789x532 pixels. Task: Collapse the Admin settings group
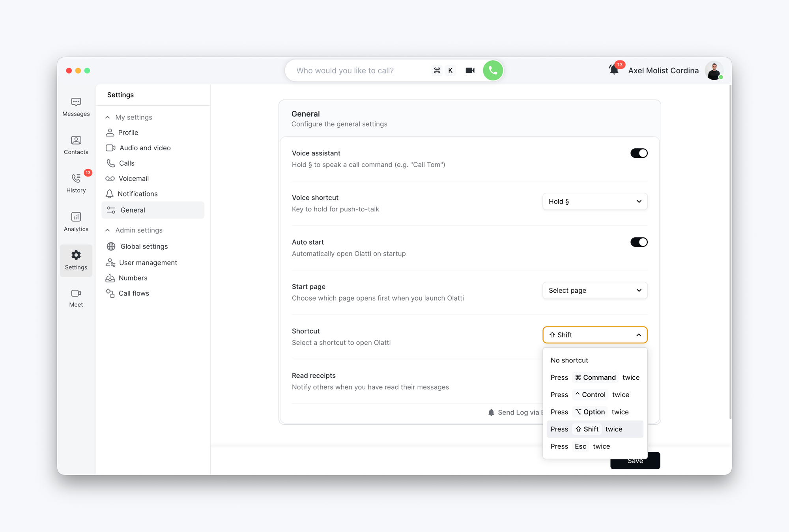pos(134,230)
